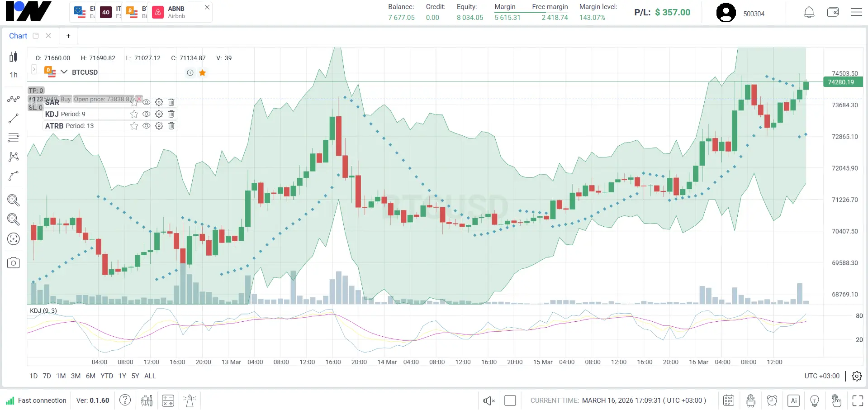This screenshot has height=410, width=868.
Task: Take a chart screenshot with camera icon
Action: pos(14,263)
